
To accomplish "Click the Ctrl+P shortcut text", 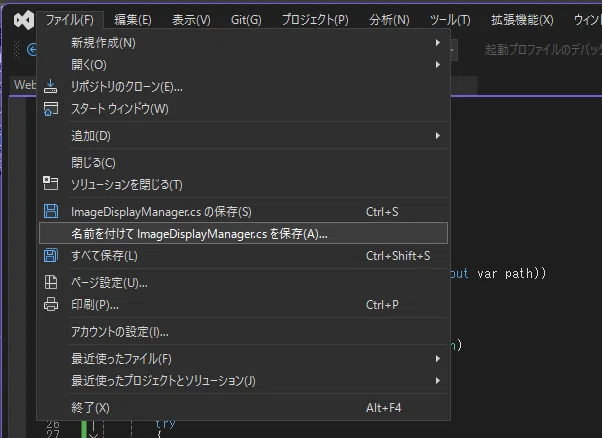I will coord(382,305).
